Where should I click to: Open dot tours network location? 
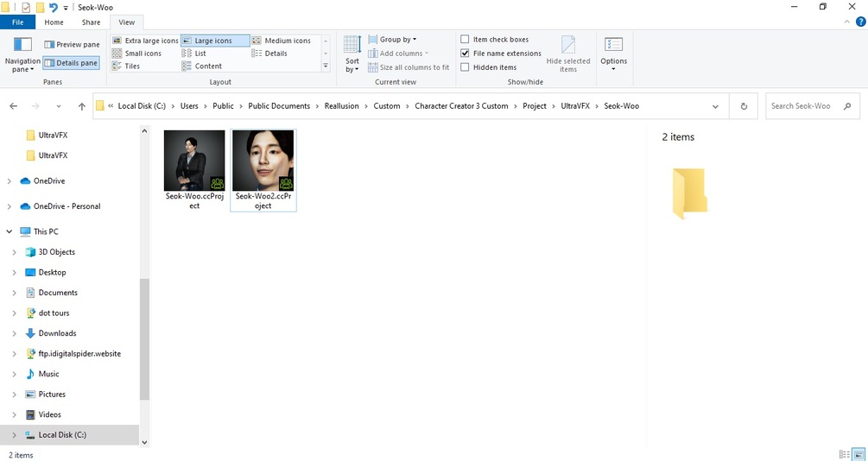pyautogui.click(x=54, y=313)
